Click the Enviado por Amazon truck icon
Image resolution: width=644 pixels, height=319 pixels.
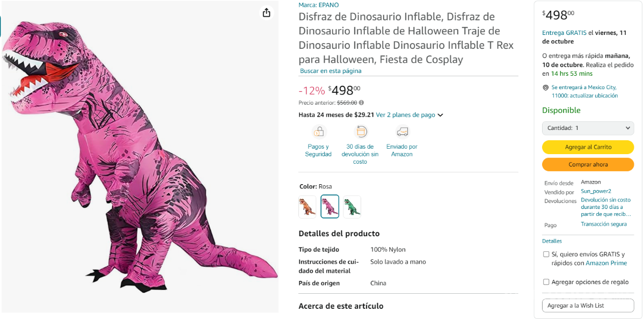click(x=401, y=131)
